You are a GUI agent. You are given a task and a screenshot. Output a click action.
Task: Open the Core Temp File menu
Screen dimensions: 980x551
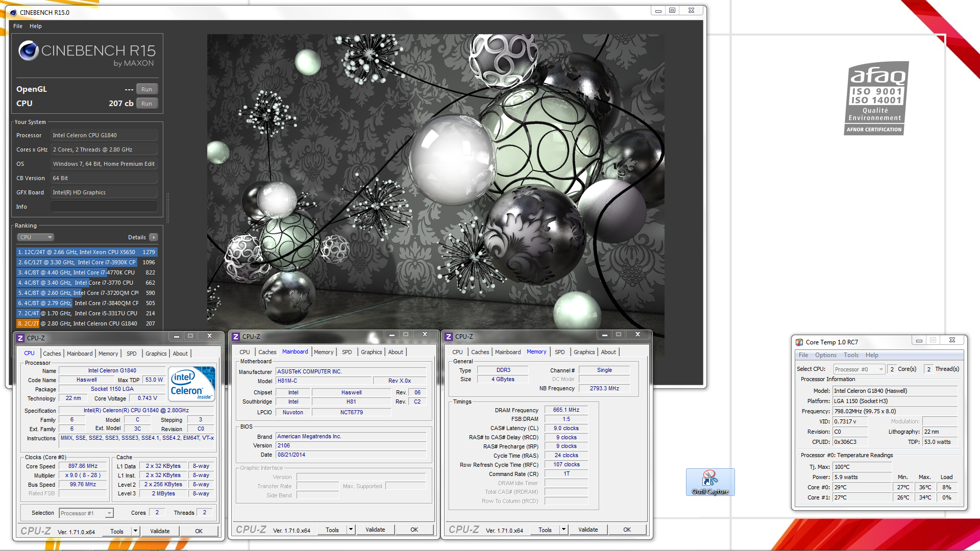(803, 355)
